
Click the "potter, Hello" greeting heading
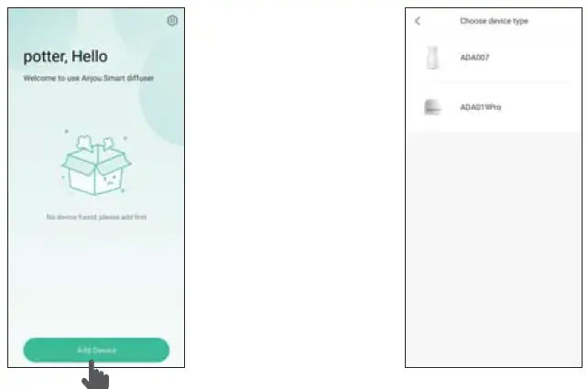coord(66,57)
